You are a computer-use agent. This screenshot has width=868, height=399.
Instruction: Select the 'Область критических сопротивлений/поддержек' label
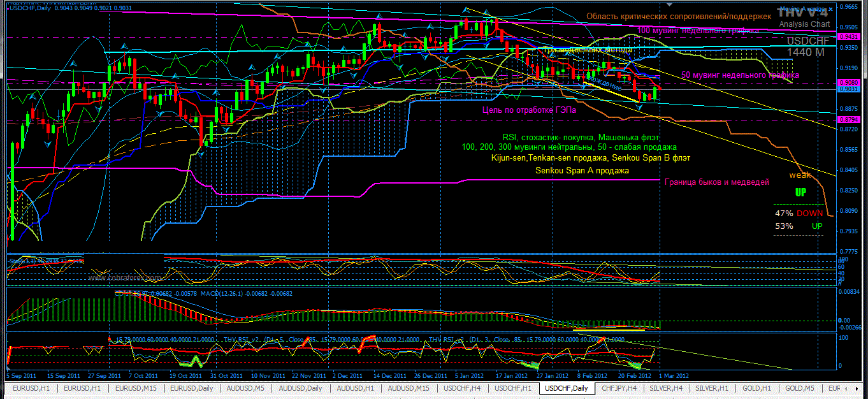(678, 15)
